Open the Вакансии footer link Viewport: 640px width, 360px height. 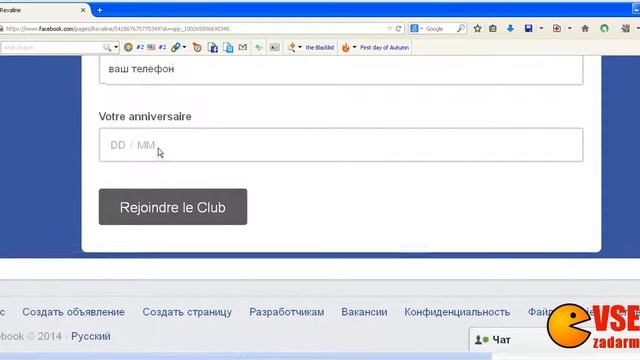(x=364, y=312)
